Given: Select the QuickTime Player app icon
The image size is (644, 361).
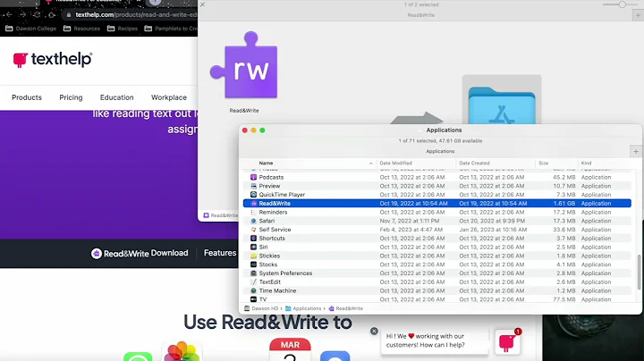Looking at the screenshot, I should (x=253, y=195).
